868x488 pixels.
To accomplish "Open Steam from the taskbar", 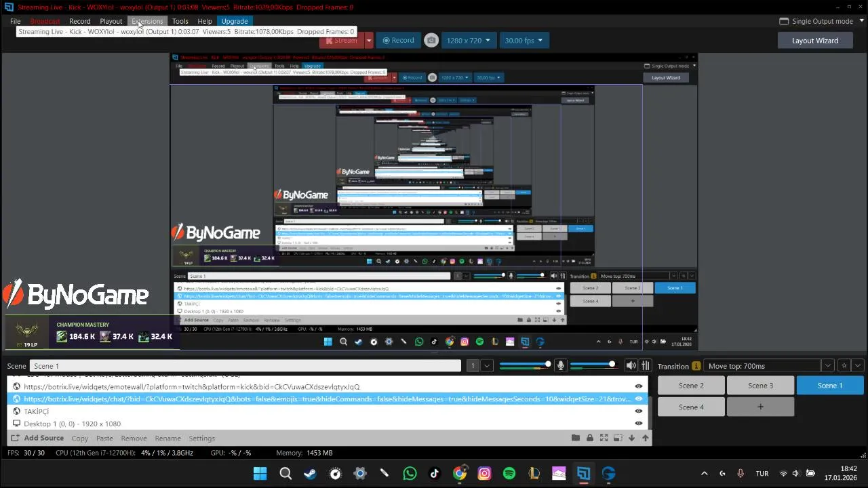I will pos(310,473).
